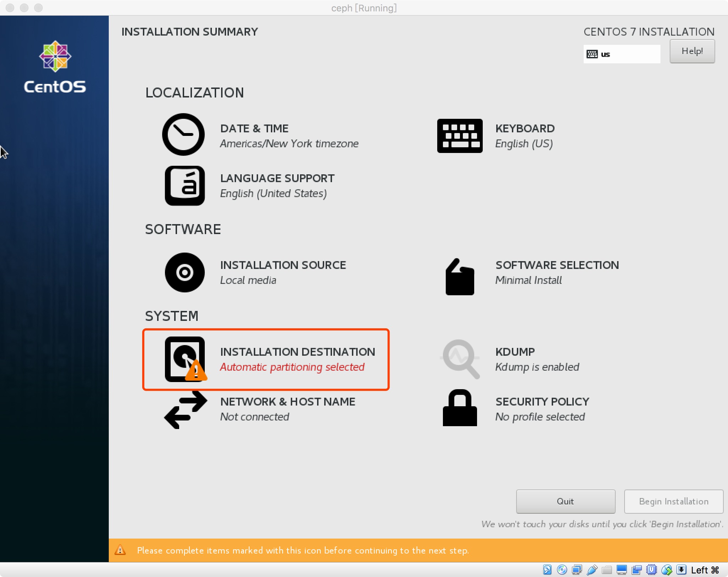Screen dimensions: 728x577
Task: Open Installation Source disc icon
Action: pos(184,272)
